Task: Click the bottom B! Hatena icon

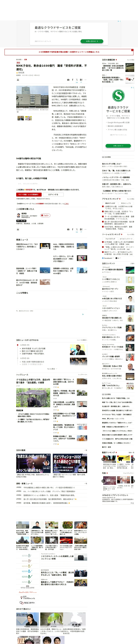Action: [81, 229]
